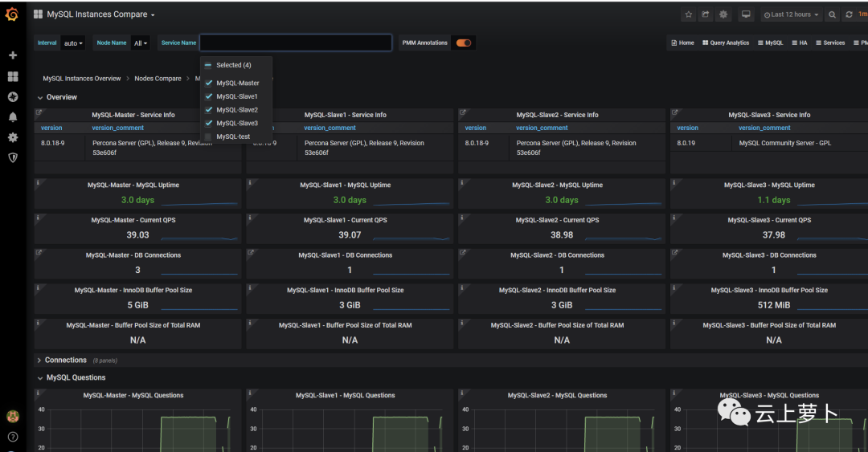The image size is (868, 452).
Task: Click MySQL-Slave1 - Service Info panel title
Action: [x=345, y=115]
